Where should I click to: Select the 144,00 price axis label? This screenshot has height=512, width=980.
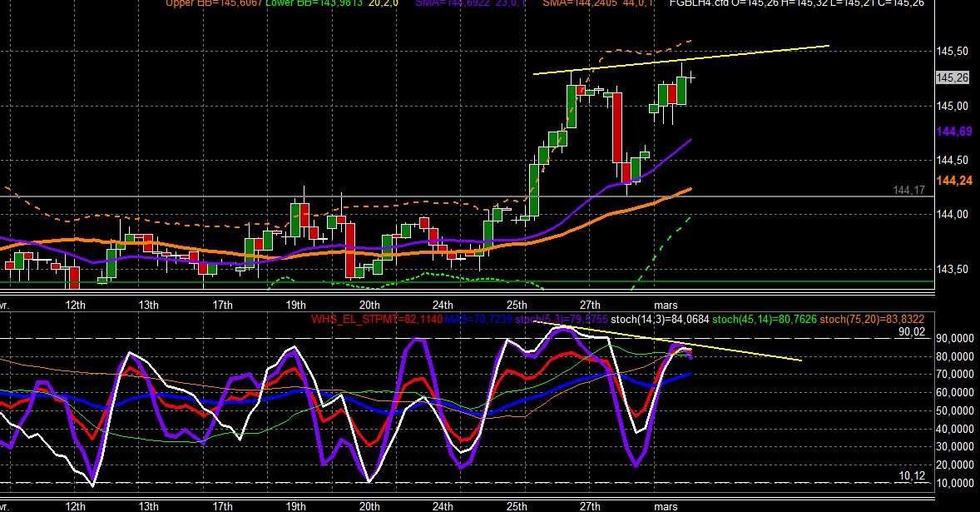953,215
